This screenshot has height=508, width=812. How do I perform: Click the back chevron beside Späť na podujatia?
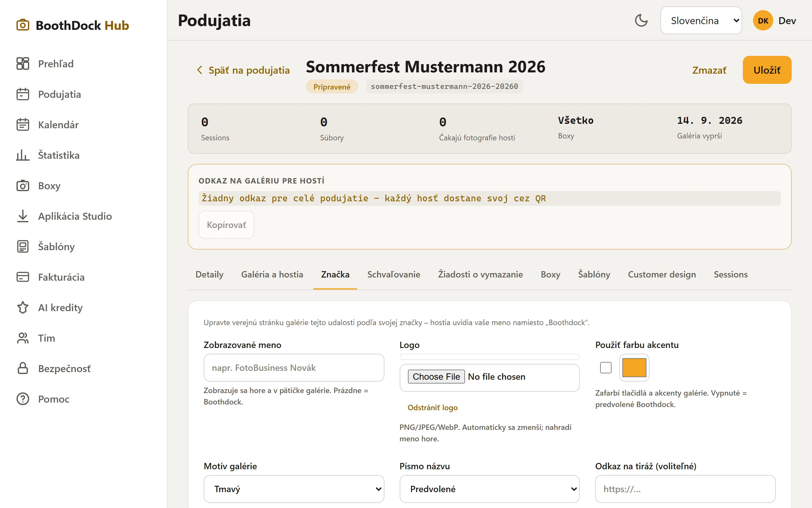[200, 70]
